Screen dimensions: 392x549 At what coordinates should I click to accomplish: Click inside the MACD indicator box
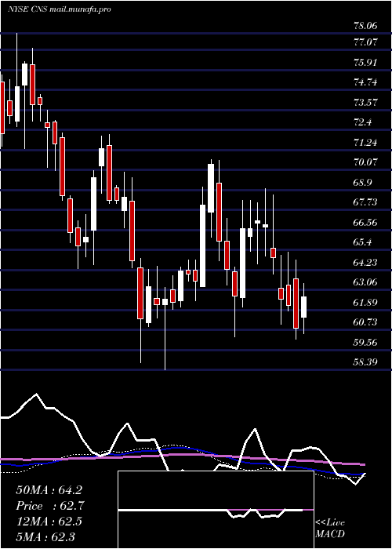[216, 510]
